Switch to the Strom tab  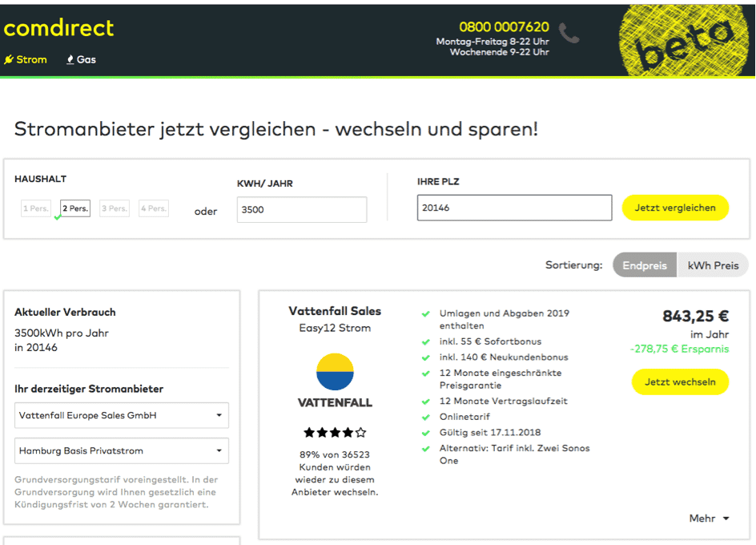26,59
